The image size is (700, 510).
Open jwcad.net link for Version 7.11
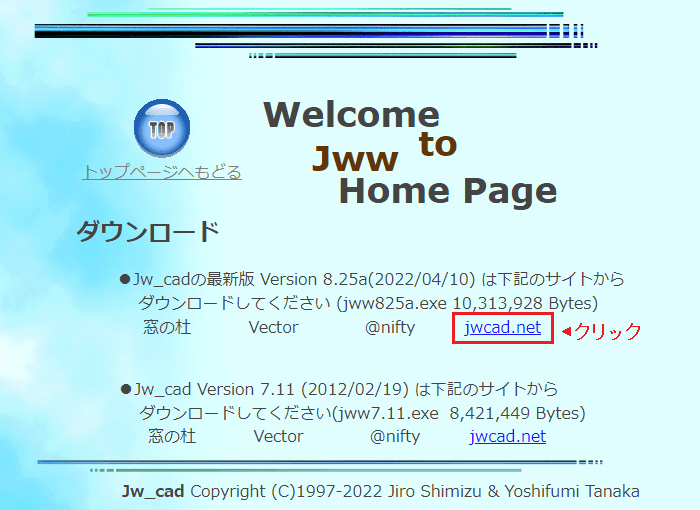508,436
